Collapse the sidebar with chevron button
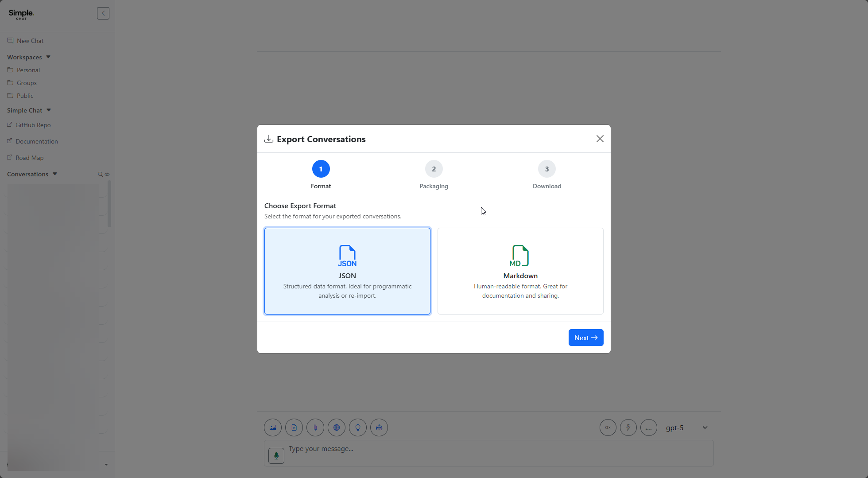Viewport: 868px width, 478px height. pyautogui.click(x=103, y=13)
